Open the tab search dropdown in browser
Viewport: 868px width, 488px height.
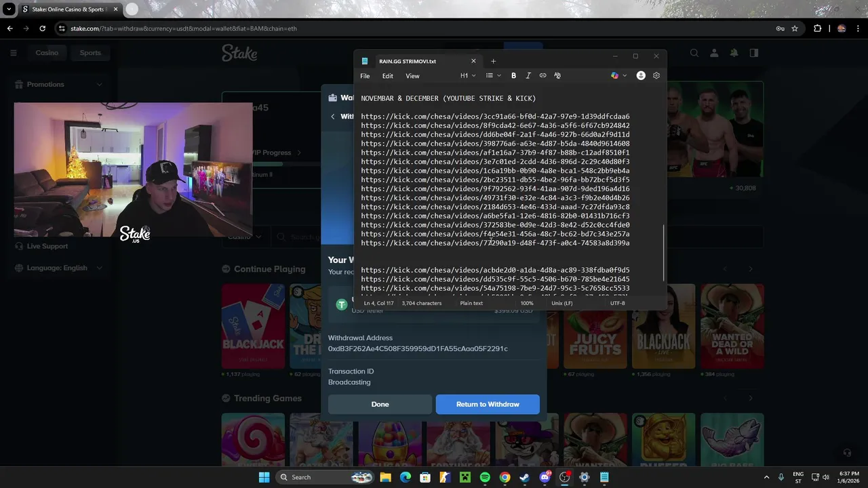(x=9, y=9)
